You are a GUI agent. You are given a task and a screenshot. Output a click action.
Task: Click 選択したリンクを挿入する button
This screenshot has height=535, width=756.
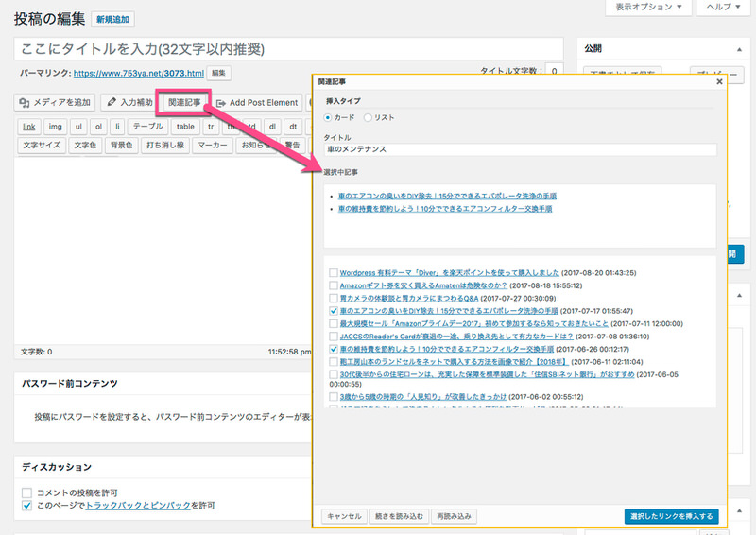672,516
